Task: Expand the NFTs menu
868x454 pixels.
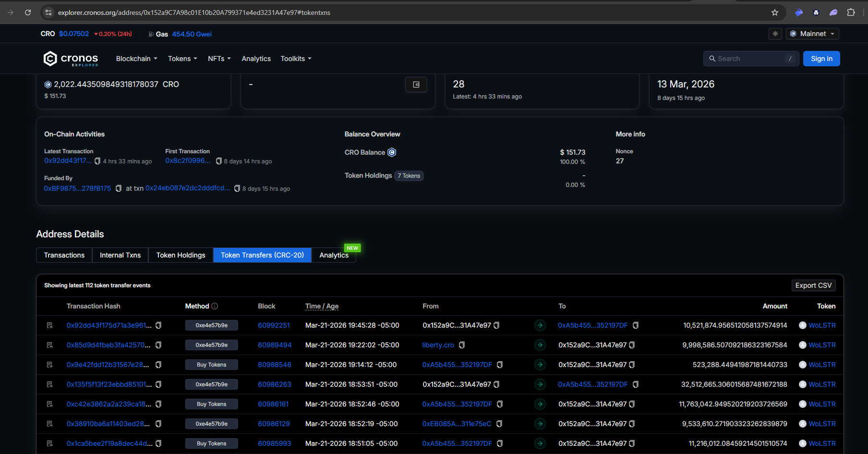Action: [x=219, y=59]
